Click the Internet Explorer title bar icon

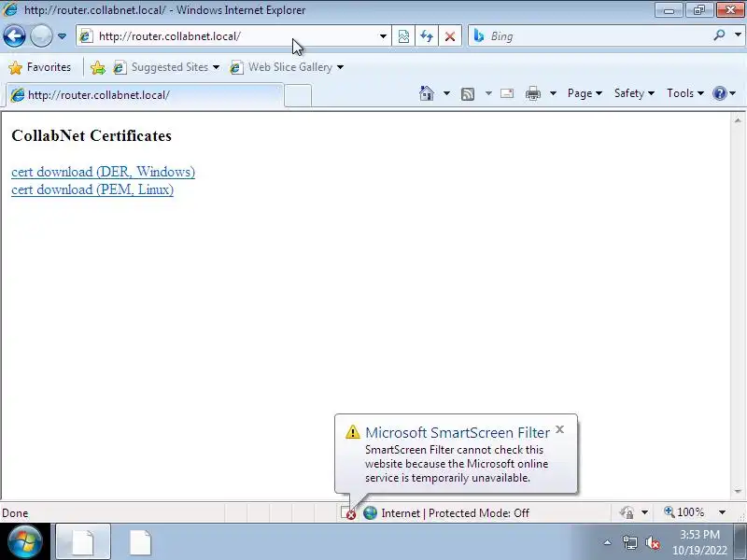click(10, 9)
